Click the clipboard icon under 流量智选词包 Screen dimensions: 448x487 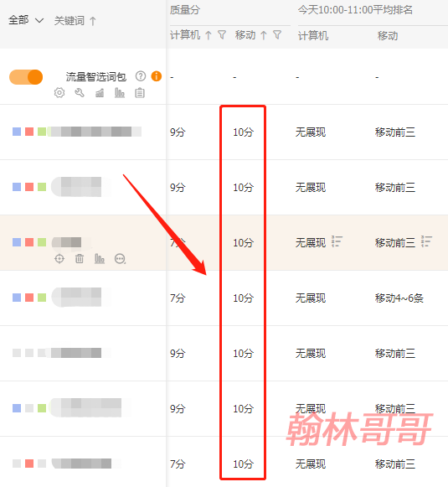(140, 92)
